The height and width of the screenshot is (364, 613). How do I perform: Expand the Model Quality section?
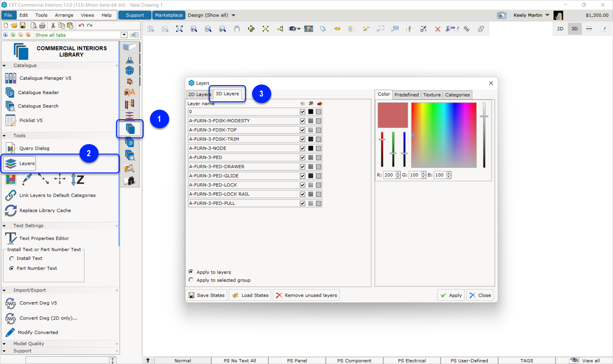pyautogui.click(x=4, y=343)
